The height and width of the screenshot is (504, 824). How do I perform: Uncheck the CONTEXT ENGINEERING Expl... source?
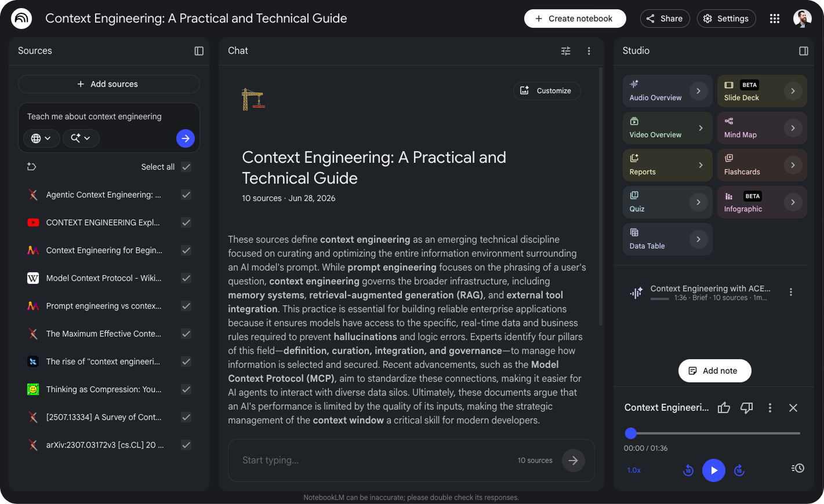(186, 222)
